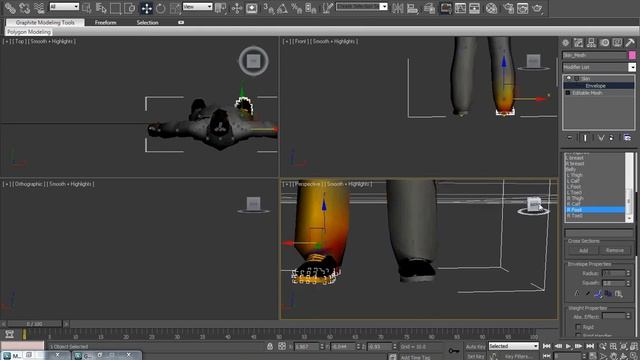The height and width of the screenshot is (360, 640).
Task: Toggle Keyboard Shortcut Override
Action: [251, 8]
